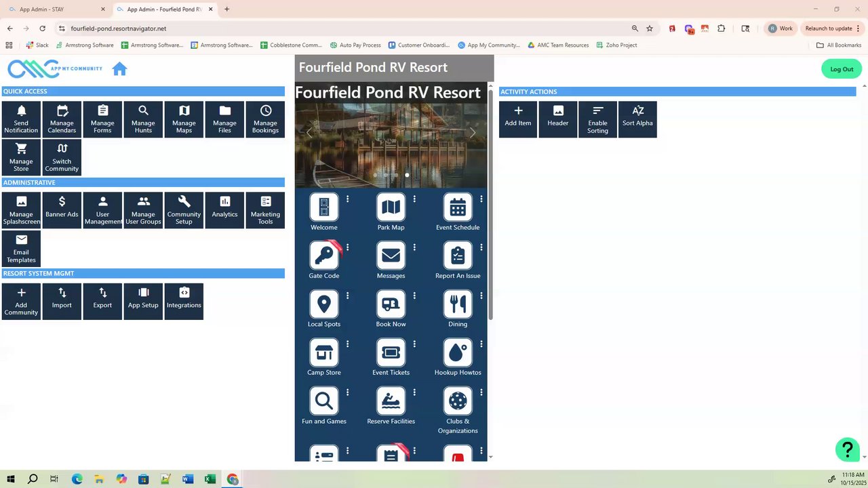This screenshot has height=488, width=868.
Task: Open Email Templates tile
Action: point(21,248)
